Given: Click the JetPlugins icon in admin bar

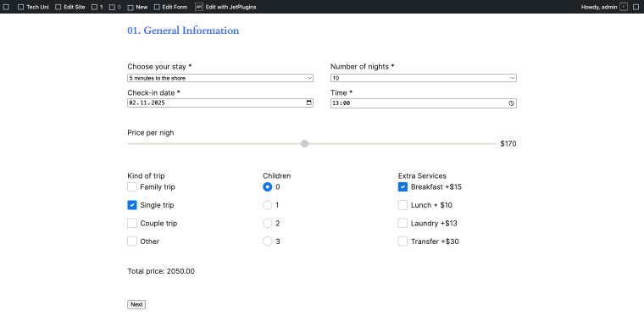Looking at the screenshot, I should point(199,7).
